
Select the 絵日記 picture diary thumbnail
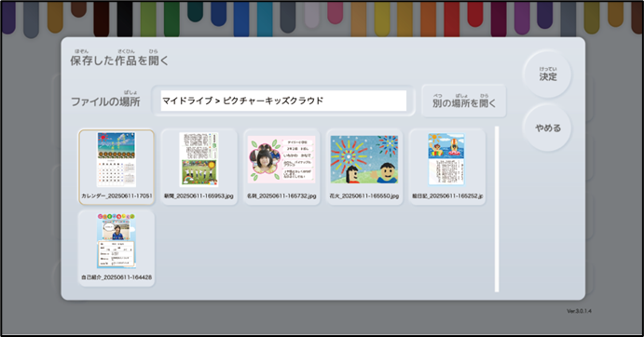click(447, 167)
